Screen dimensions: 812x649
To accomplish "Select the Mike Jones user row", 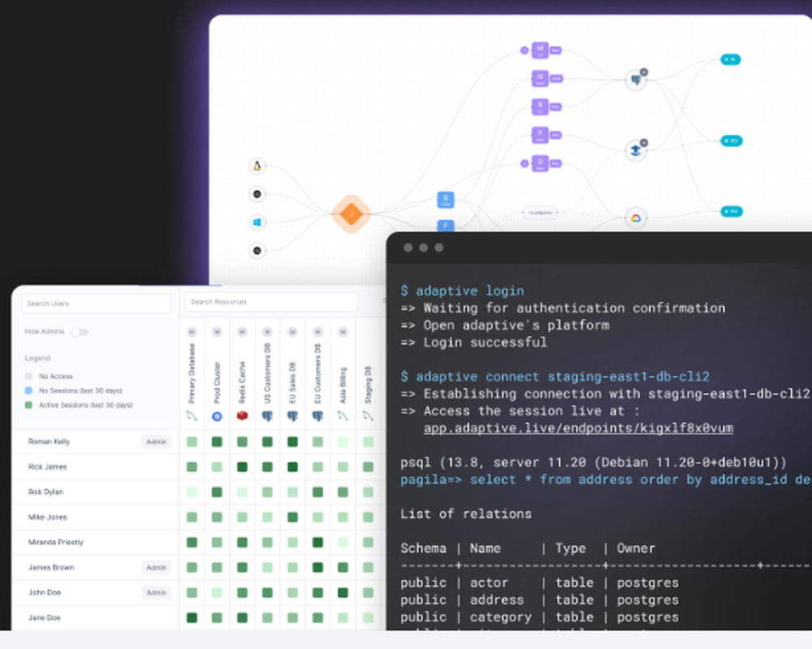I will (95, 517).
